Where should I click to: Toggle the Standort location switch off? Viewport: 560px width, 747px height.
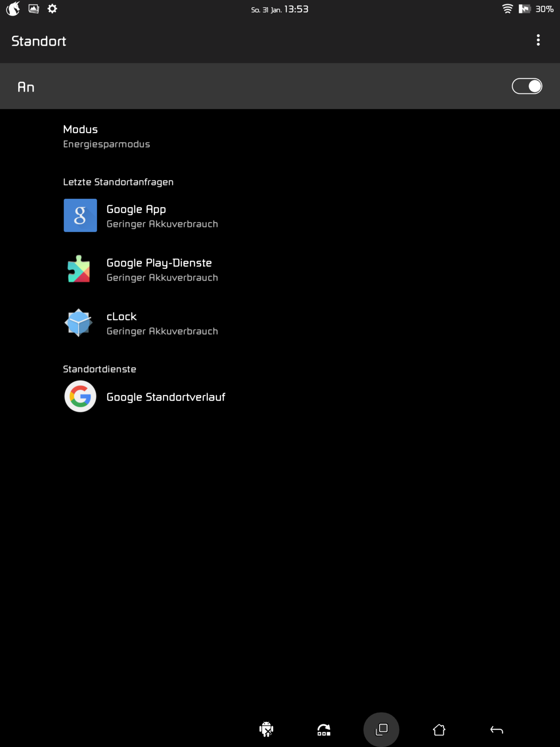(526, 86)
